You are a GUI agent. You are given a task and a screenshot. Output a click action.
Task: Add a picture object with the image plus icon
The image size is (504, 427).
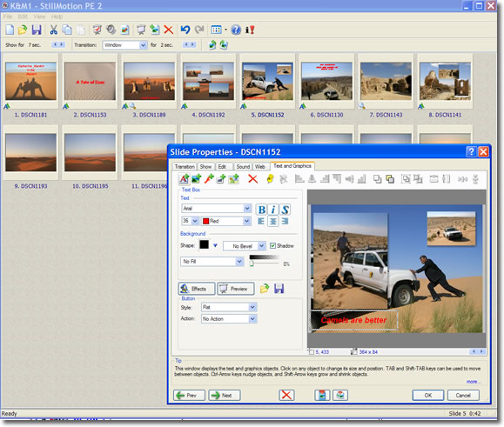pos(197,179)
